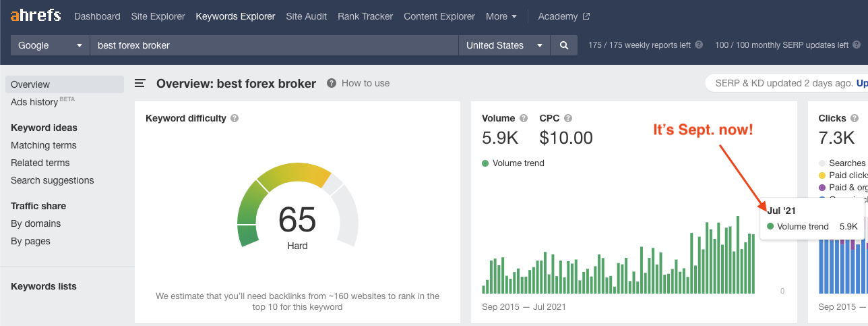Click the purple Paid & organic legend dot
Viewport: 868px width, 326px height.
(822, 188)
